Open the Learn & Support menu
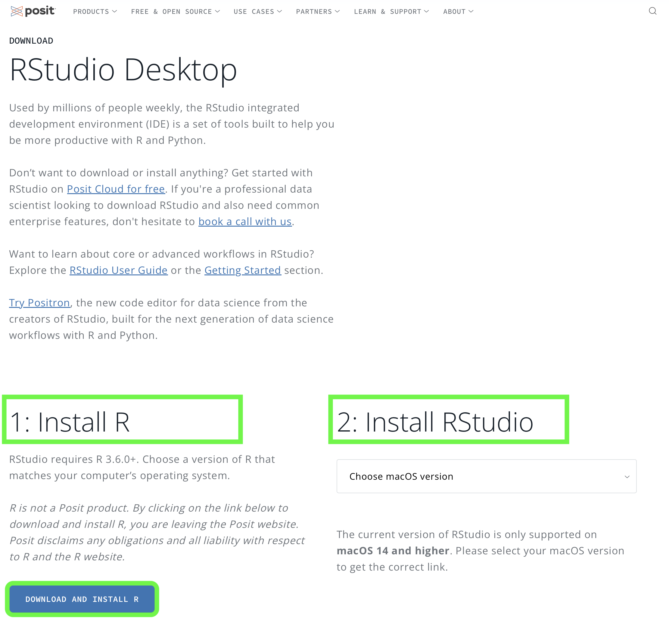 (391, 12)
